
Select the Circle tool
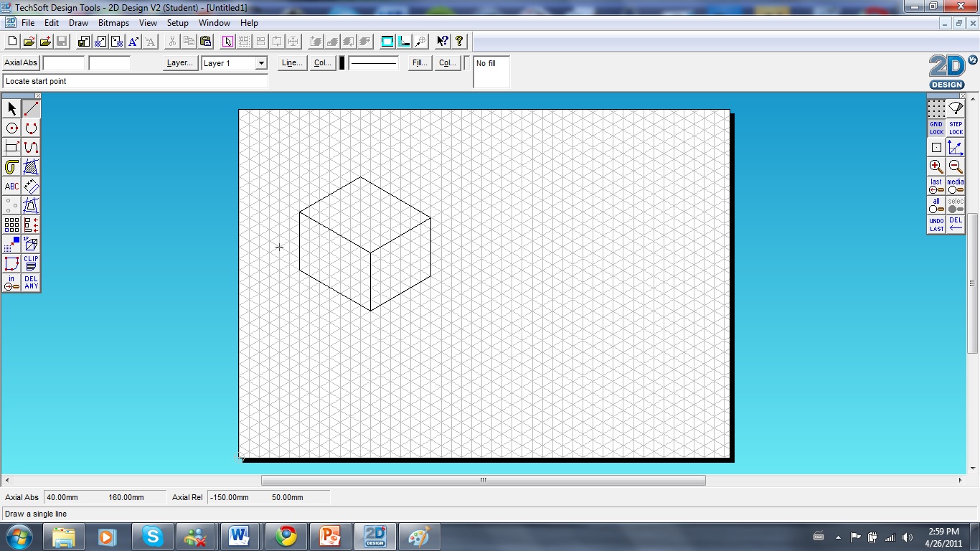coord(11,128)
